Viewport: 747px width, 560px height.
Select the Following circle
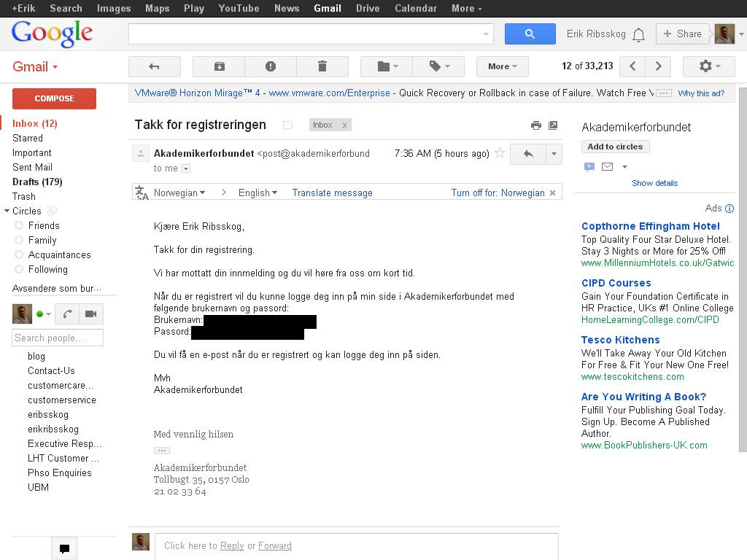tap(48, 270)
